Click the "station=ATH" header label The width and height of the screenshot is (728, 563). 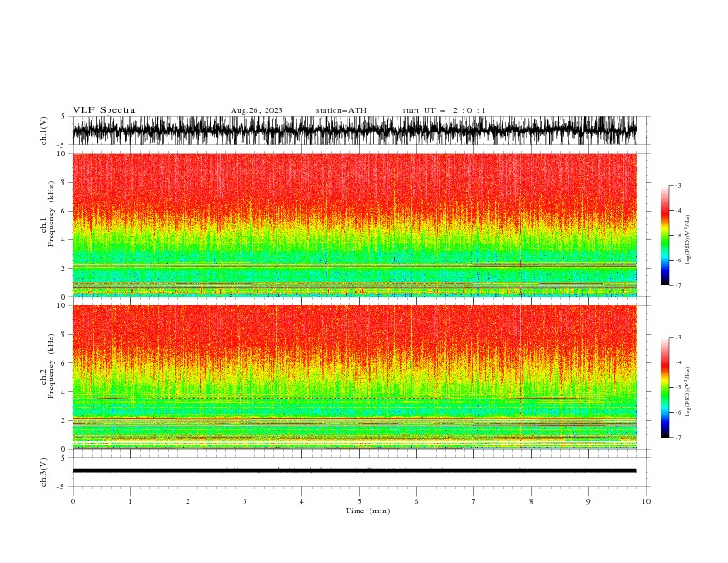(x=341, y=110)
